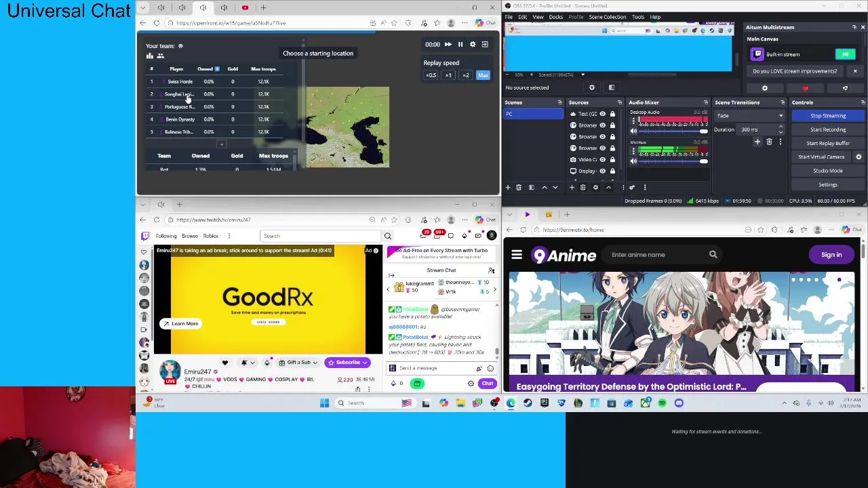This screenshot has width=868, height=488.
Task: Expand leaderboard with the plus button
Action: coord(221,144)
